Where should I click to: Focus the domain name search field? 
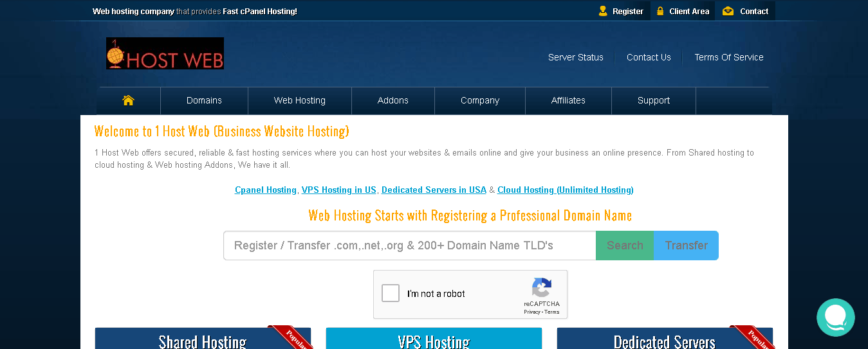tap(410, 246)
